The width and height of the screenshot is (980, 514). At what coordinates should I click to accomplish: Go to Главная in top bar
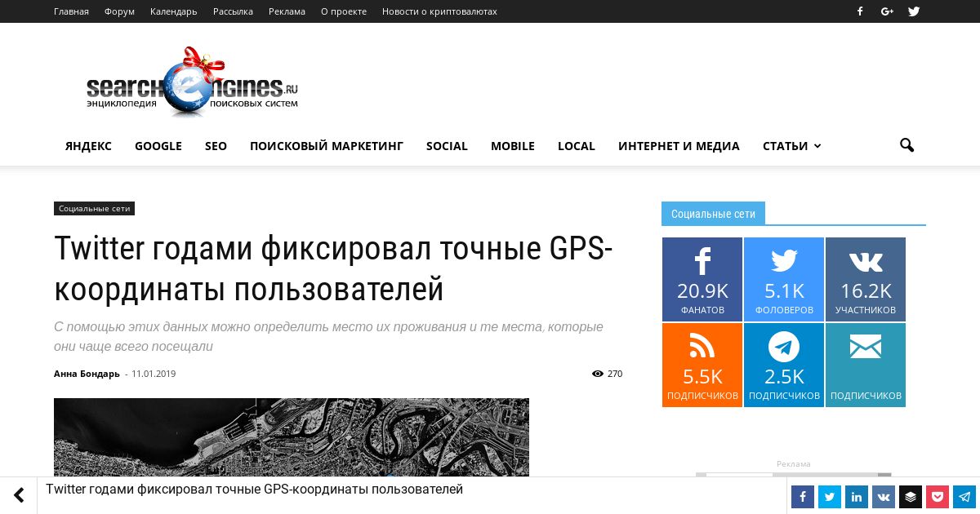click(x=71, y=11)
